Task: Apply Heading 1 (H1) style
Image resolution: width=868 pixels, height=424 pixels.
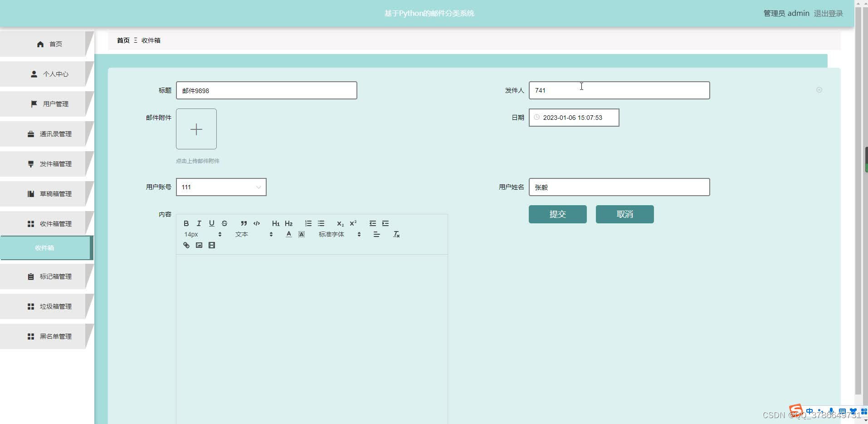Action: click(276, 223)
